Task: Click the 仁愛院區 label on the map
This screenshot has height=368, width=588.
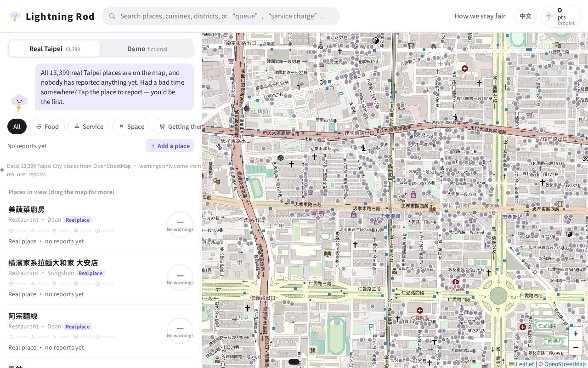Action: (419, 318)
